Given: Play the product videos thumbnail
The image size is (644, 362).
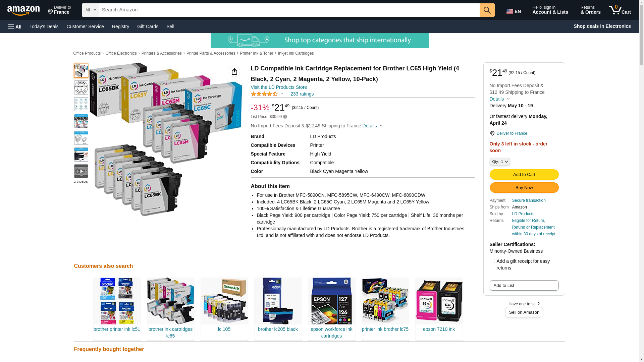Looking at the screenshot, I should tap(81, 171).
